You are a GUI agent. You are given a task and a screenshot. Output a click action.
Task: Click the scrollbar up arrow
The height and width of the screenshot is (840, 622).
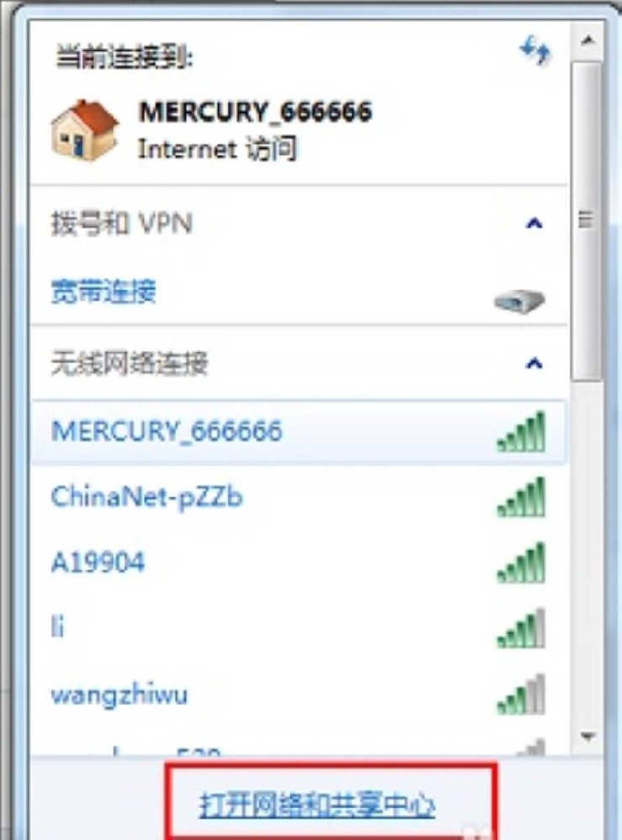588,40
